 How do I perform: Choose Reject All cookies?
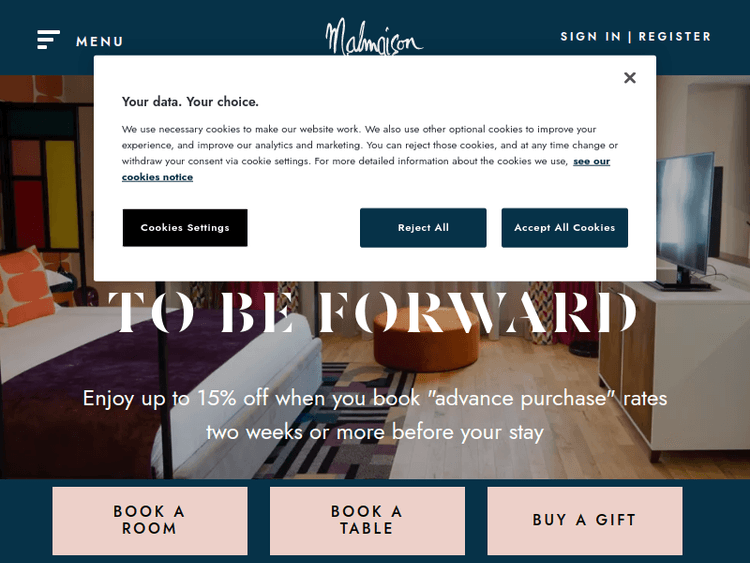pos(423,228)
